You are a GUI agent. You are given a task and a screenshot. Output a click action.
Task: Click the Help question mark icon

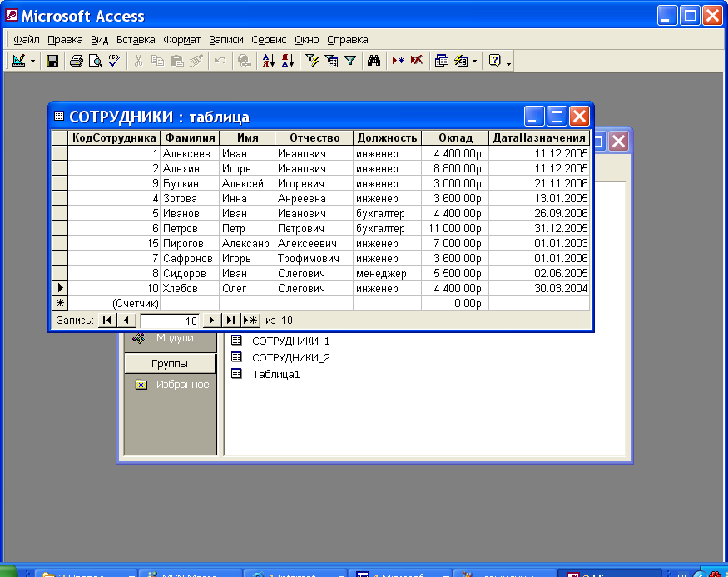[495, 61]
